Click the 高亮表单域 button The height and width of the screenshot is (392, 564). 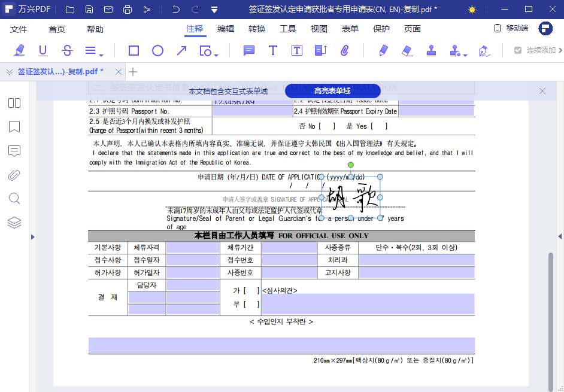pos(333,91)
